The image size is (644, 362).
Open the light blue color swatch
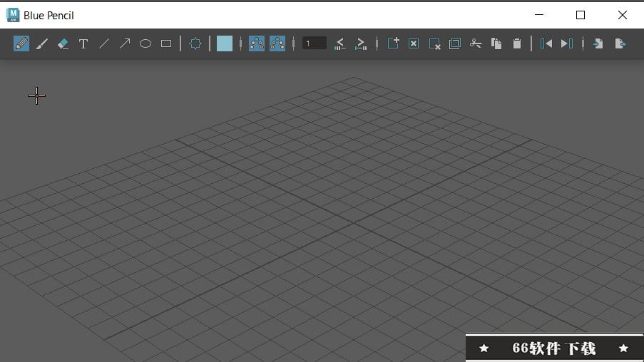pyautogui.click(x=224, y=43)
